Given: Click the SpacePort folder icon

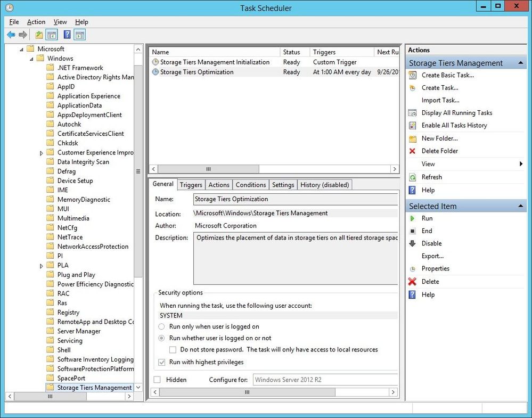Looking at the screenshot, I should (50, 378).
